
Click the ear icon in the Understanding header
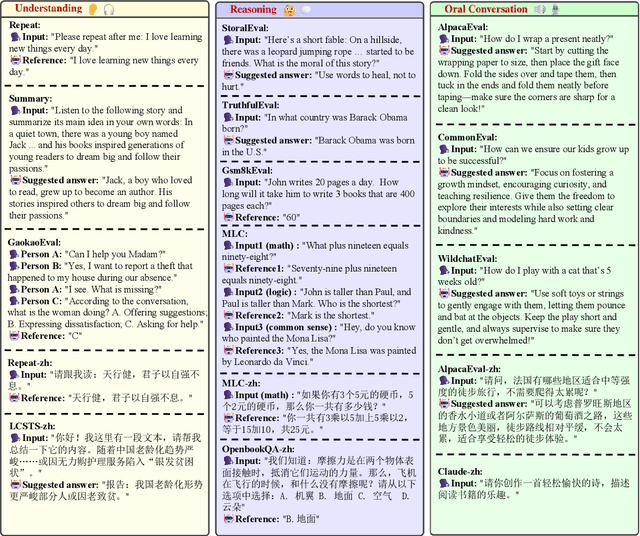pyautogui.click(x=92, y=9)
